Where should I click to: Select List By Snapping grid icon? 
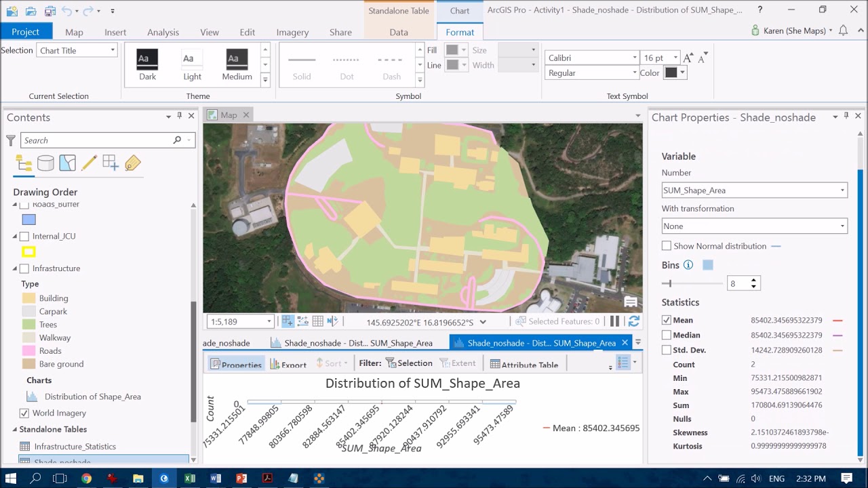click(x=111, y=163)
